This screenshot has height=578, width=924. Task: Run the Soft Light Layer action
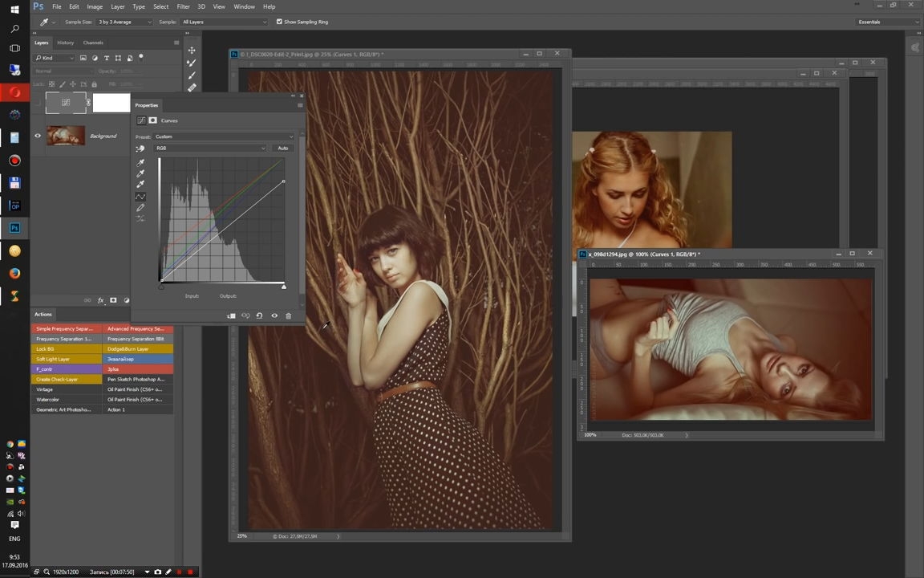(x=67, y=359)
